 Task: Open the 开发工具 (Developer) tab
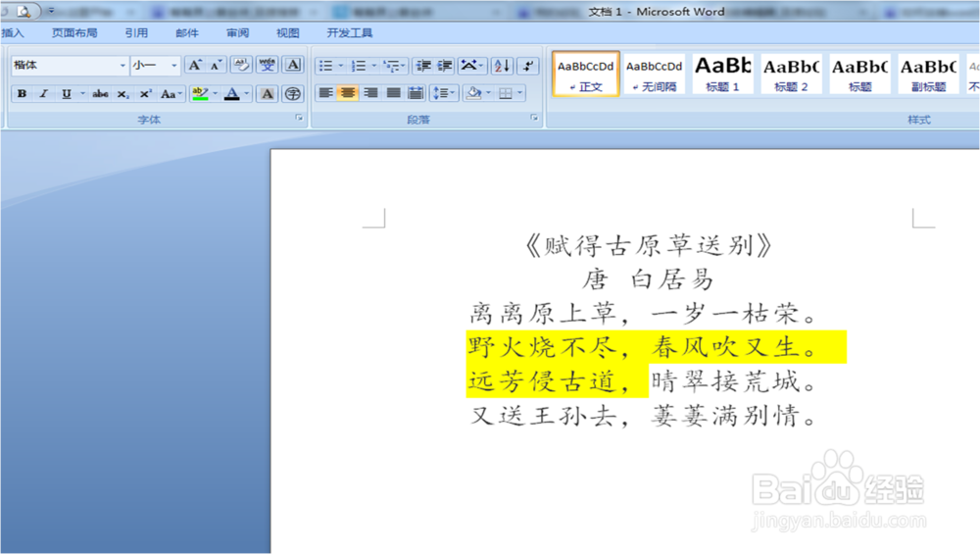pos(350,33)
